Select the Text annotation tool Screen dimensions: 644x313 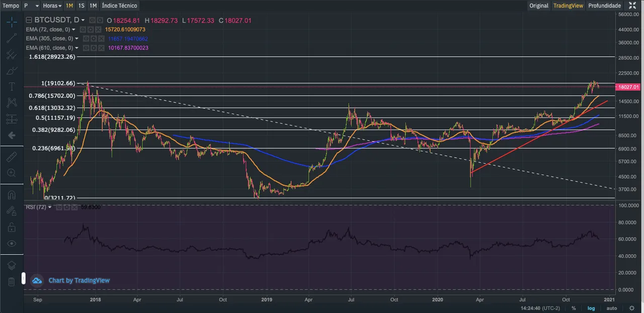[x=11, y=87]
